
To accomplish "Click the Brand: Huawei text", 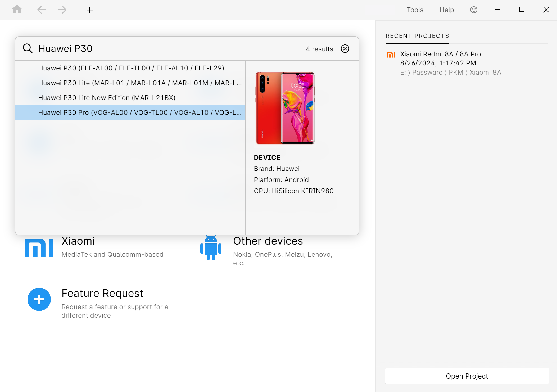I will 277,169.
